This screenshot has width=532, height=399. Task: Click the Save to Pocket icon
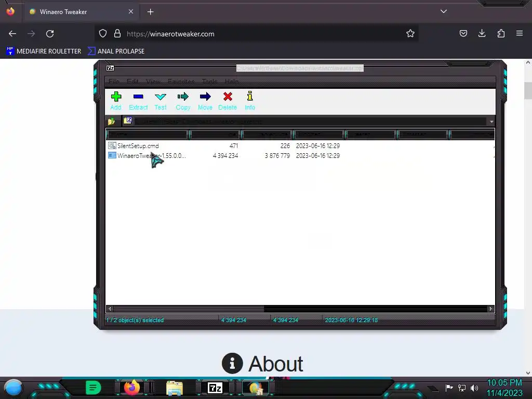click(x=463, y=33)
